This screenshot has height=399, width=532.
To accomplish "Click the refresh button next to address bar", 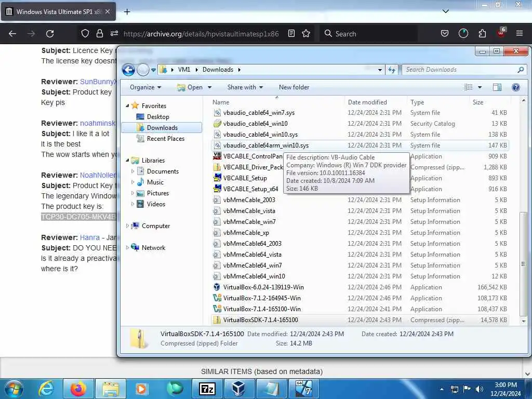I will (392, 70).
